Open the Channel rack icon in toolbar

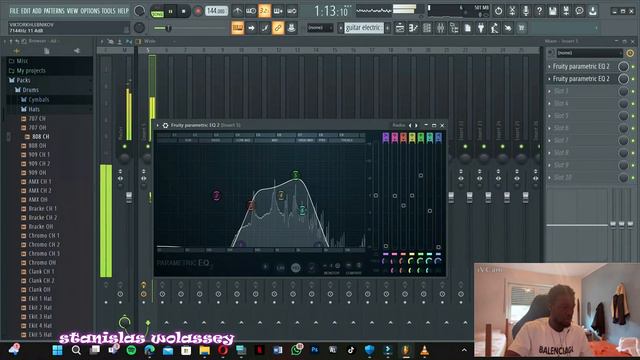[427, 28]
